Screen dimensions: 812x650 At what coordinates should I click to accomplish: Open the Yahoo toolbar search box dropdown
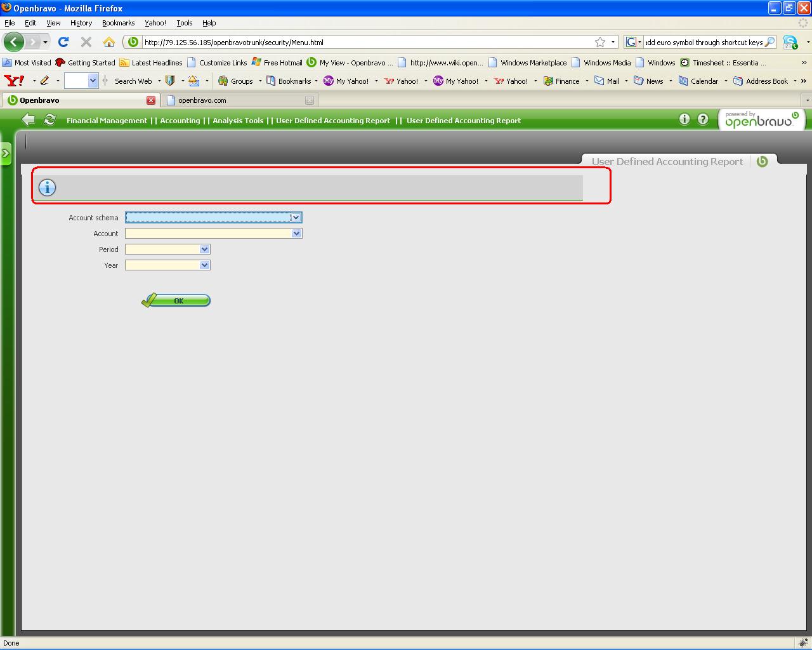click(x=93, y=81)
